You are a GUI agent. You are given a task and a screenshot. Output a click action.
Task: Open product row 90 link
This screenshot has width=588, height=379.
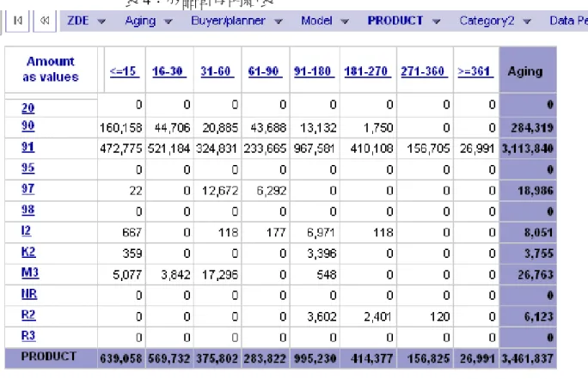point(28,125)
